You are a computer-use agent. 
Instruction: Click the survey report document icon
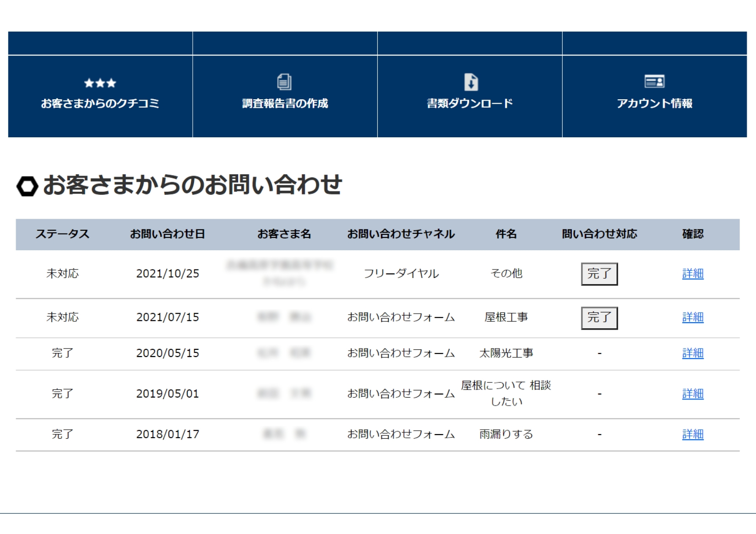(x=284, y=82)
